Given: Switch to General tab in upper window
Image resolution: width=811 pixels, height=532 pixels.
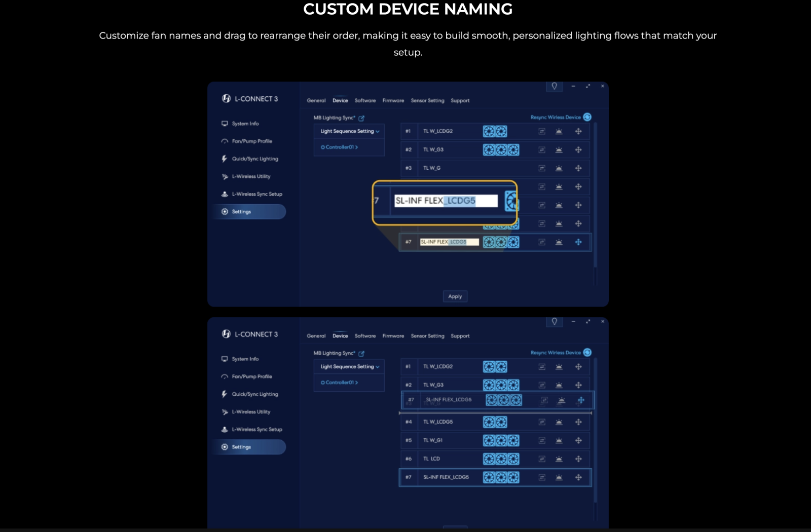Looking at the screenshot, I should point(316,101).
